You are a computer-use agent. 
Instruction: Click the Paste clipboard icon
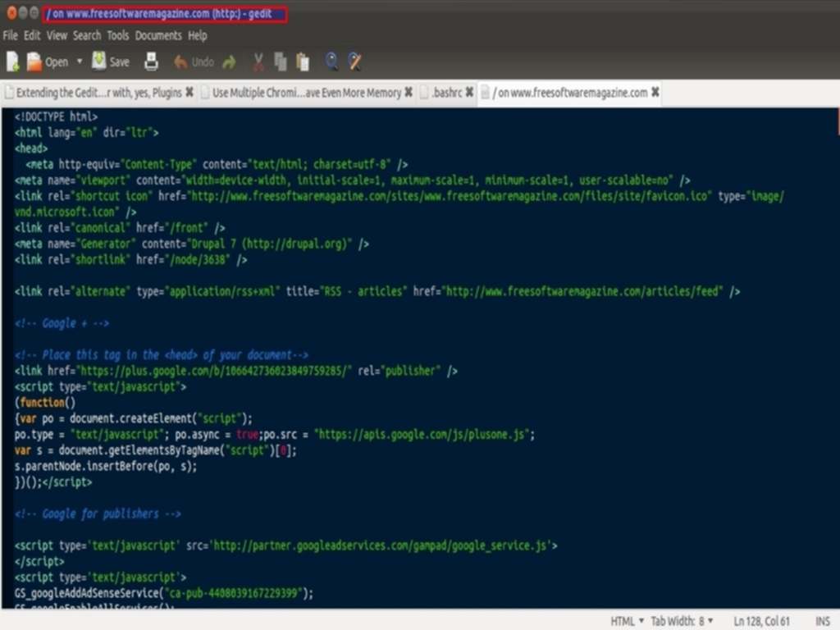[x=303, y=62]
